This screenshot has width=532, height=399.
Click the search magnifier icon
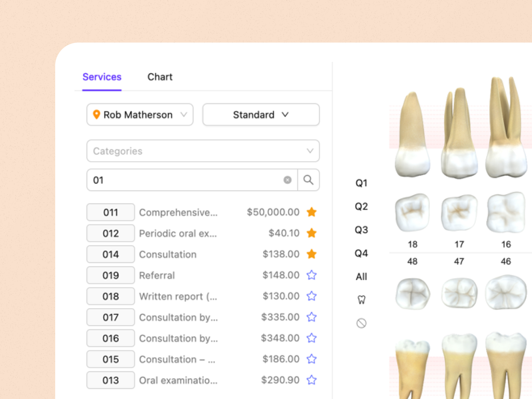coord(308,180)
